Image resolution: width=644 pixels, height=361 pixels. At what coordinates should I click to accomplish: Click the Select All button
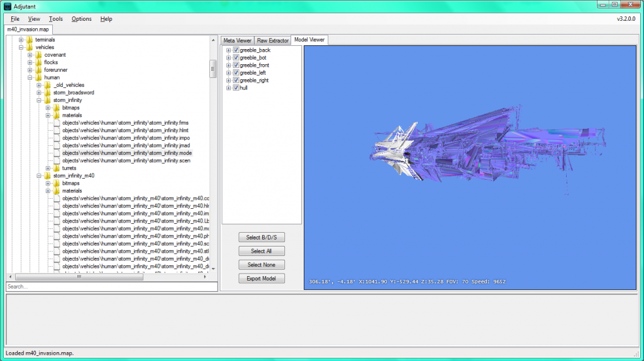tap(261, 251)
